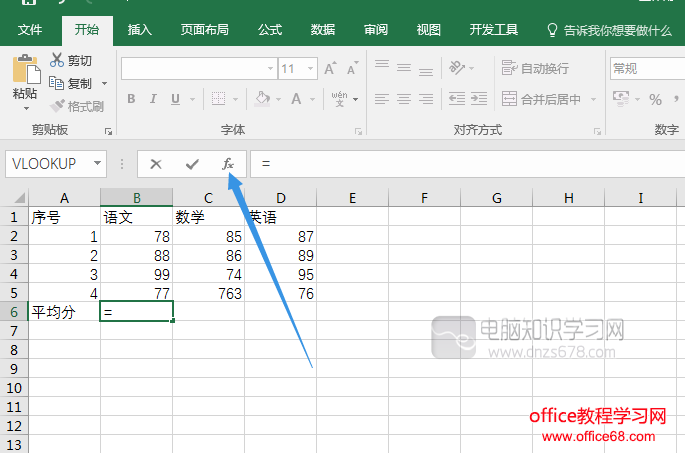Click the text Orientation icon
The image size is (685, 453).
(457, 67)
